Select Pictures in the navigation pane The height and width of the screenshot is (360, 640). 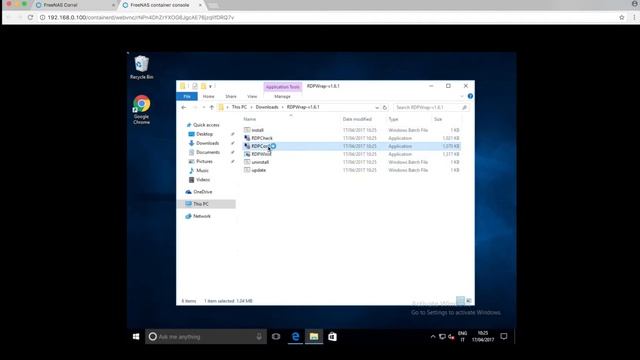point(204,161)
